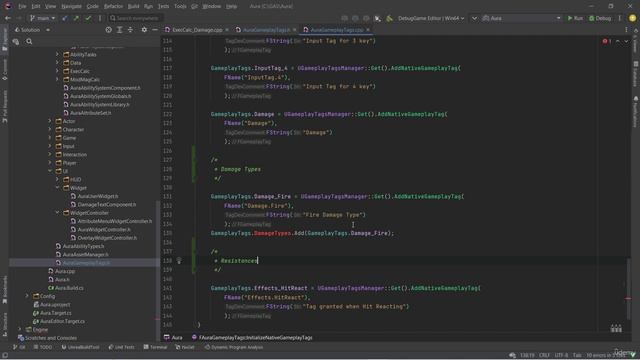Open the File menu
The image size is (640, 360).
pos(22,6)
